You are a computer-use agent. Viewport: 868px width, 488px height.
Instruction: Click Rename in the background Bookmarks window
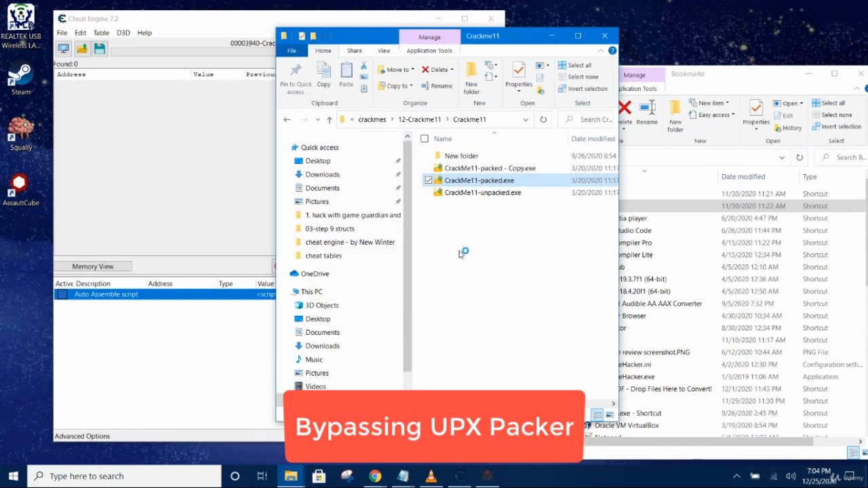pyautogui.click(x=647, y=112)
